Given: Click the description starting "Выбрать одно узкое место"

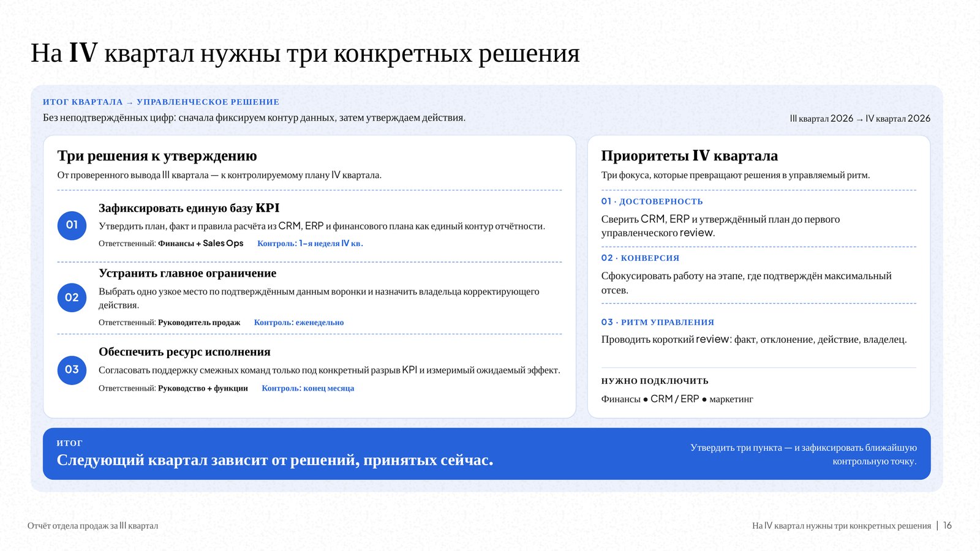Looking at the screenshot, I should coord(319,298).
